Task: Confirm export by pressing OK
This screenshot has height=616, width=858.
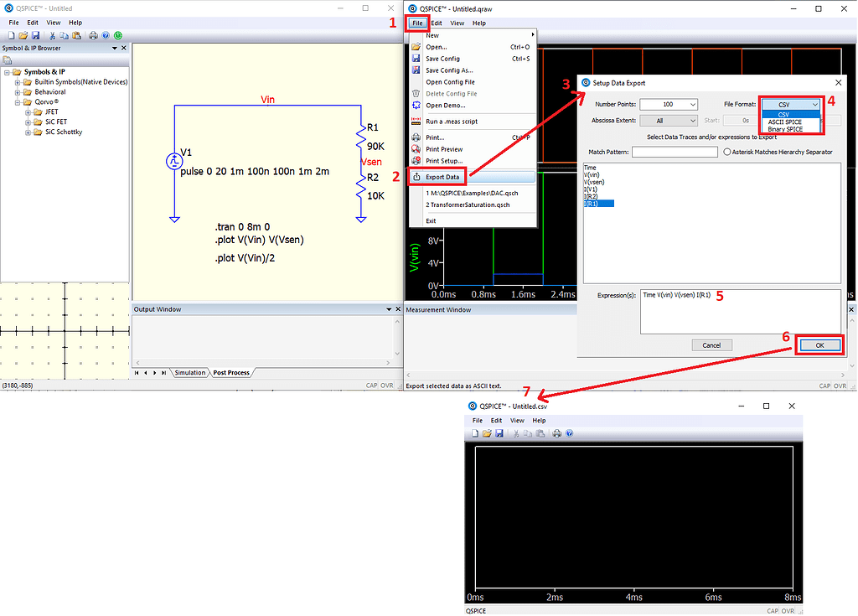Action: click(x=819, y=344)
